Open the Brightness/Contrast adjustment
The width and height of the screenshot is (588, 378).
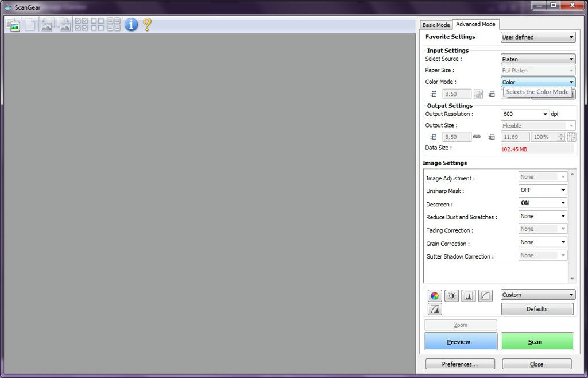[x=452, y=296]
